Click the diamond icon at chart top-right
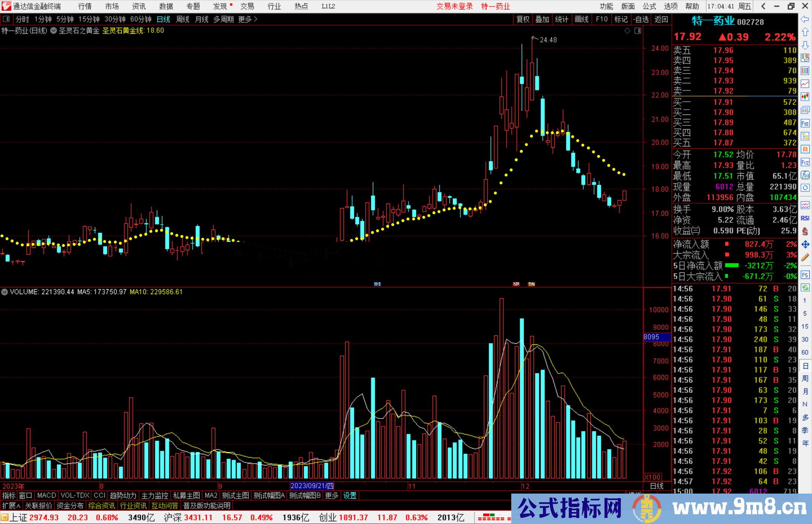 [627, 31]
